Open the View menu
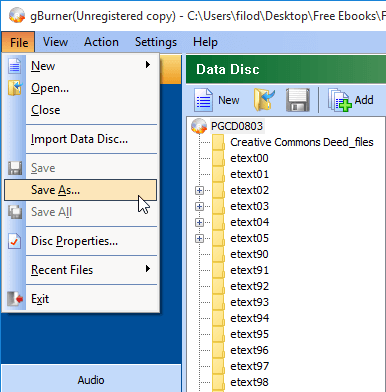The image size is (386, 392). [x=55, y=42]
